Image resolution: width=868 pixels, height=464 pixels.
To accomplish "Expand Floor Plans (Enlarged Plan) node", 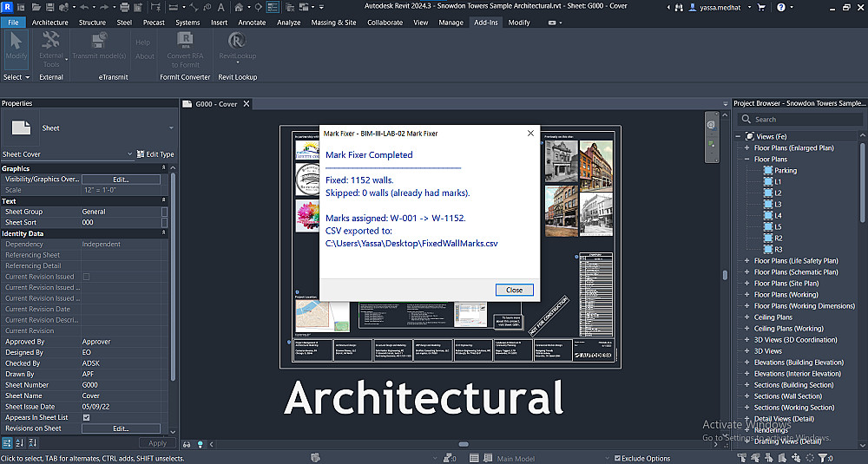I will [x=746, y=147].
